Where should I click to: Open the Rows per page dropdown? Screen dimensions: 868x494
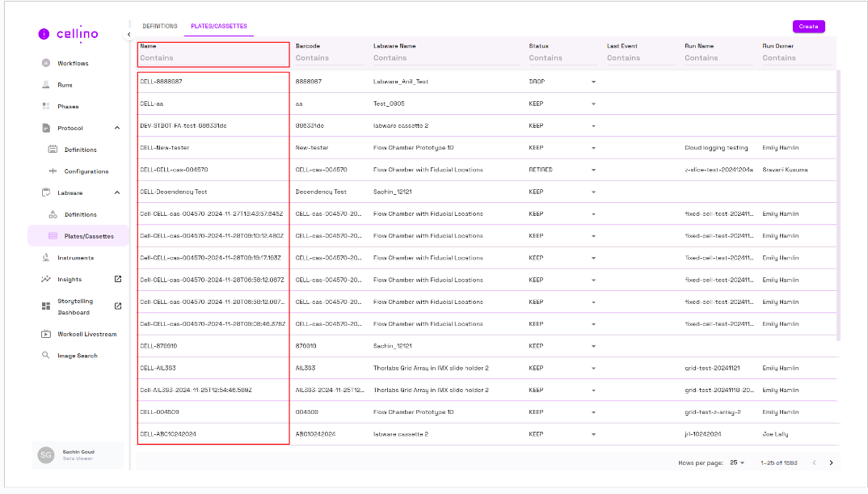736,462
